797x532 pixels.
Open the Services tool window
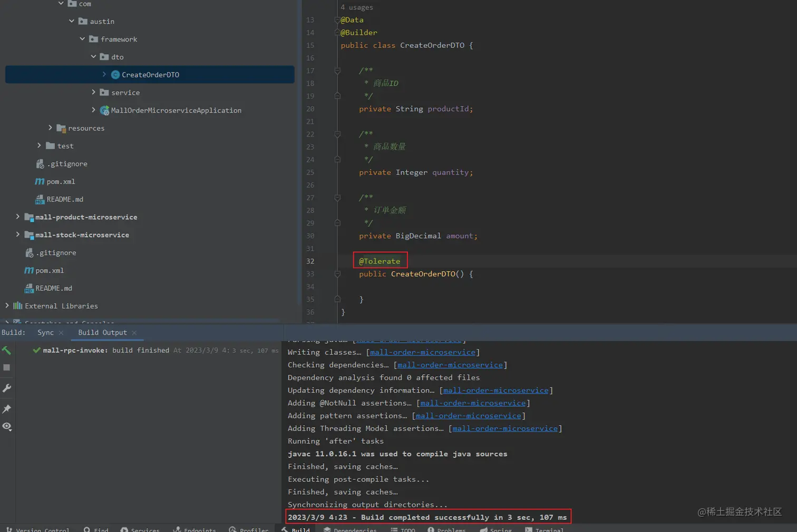click(140, 529)
